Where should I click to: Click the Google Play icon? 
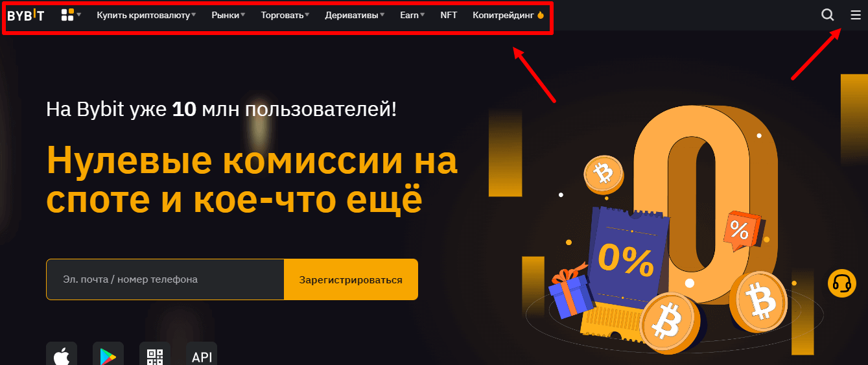click(108, 355)
